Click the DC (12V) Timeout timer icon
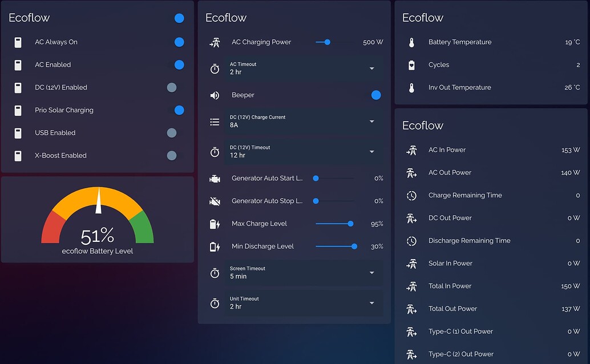This screenshot has width=590, height=364. click(215, 152)
